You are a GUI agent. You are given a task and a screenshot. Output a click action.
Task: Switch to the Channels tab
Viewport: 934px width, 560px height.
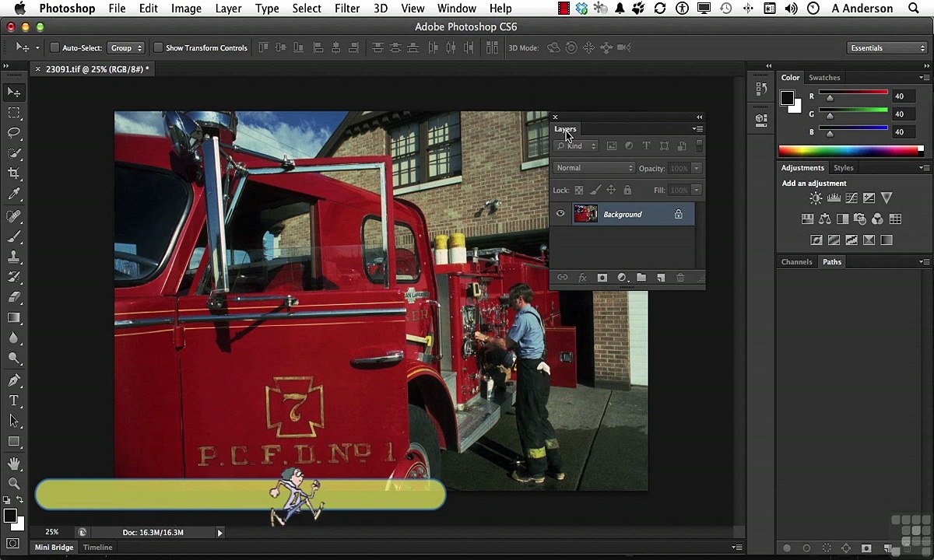coord(796,262)
